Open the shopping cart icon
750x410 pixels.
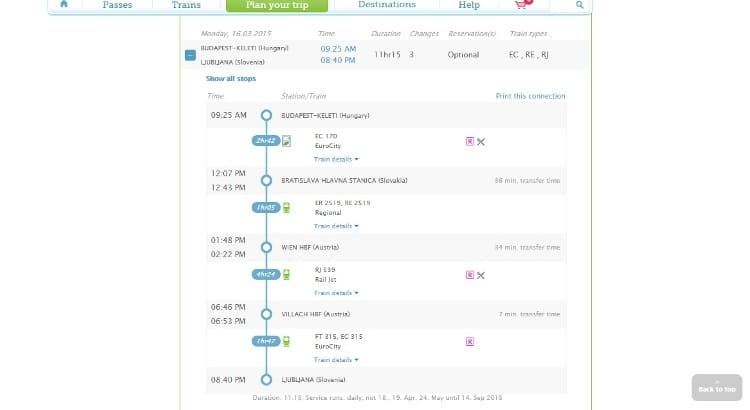(523, 4)
